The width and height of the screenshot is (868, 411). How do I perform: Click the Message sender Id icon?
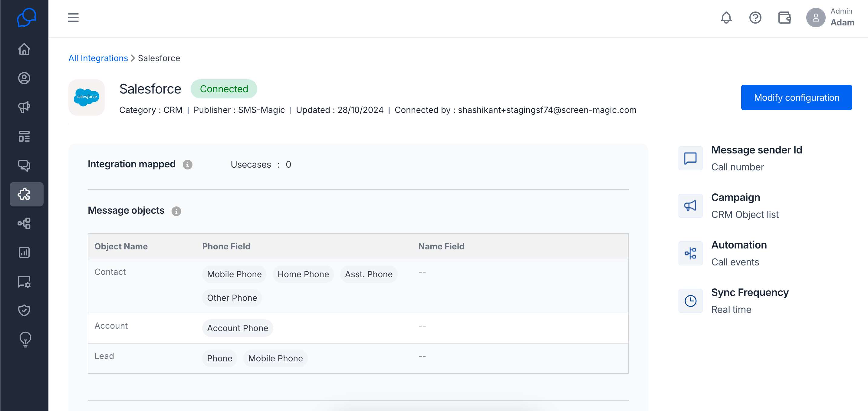(690, 158)
